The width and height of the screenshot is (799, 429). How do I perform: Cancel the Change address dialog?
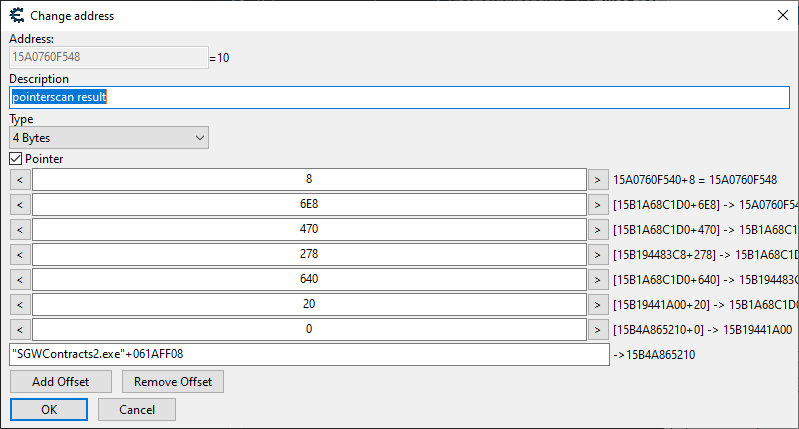137,409
